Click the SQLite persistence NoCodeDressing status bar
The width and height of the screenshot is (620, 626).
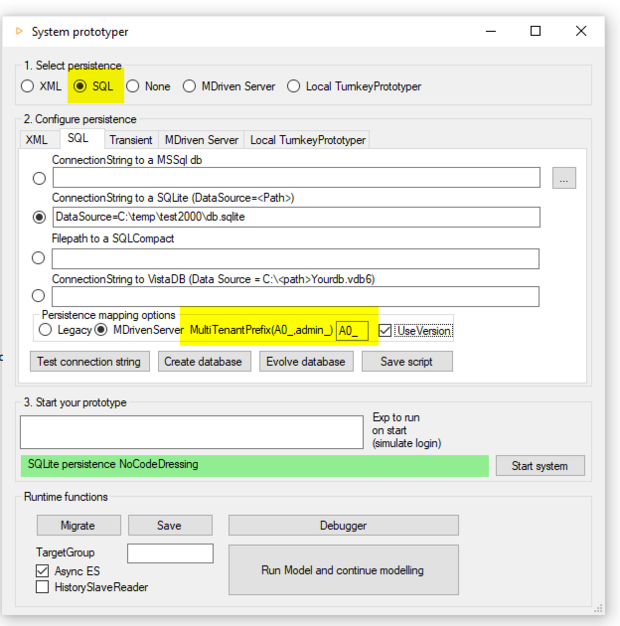tap(255, 466)
